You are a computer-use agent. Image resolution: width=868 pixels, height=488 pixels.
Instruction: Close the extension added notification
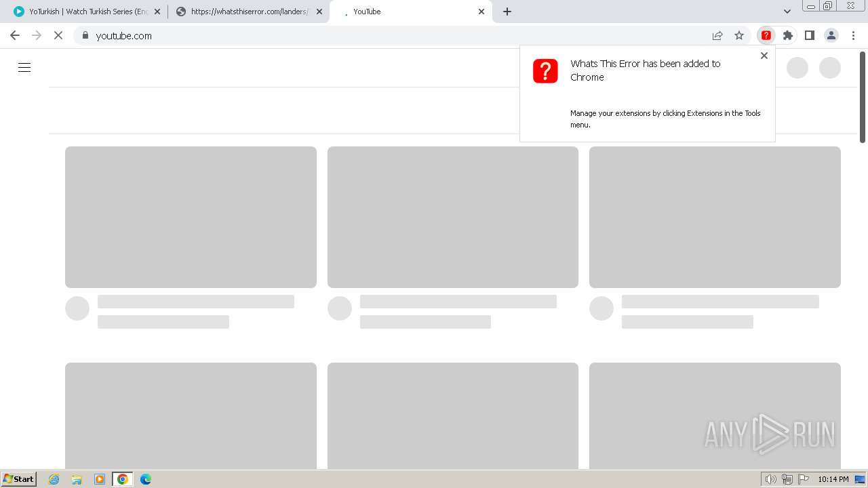point(764,56)
